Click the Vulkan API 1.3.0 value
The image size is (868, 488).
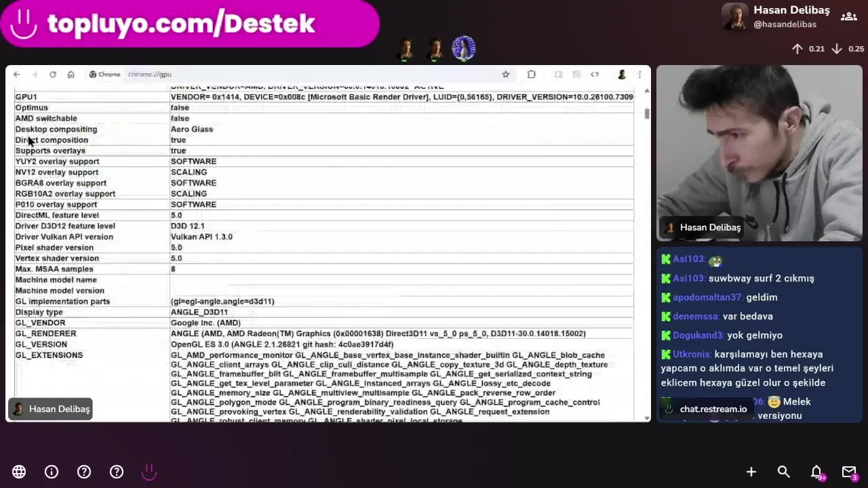[201, 237]
